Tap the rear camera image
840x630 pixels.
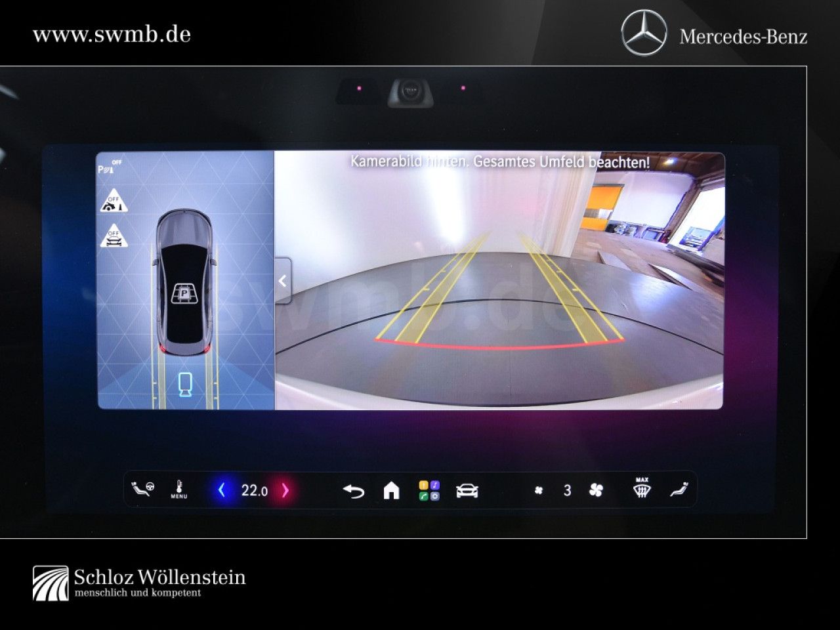(499, 281)
